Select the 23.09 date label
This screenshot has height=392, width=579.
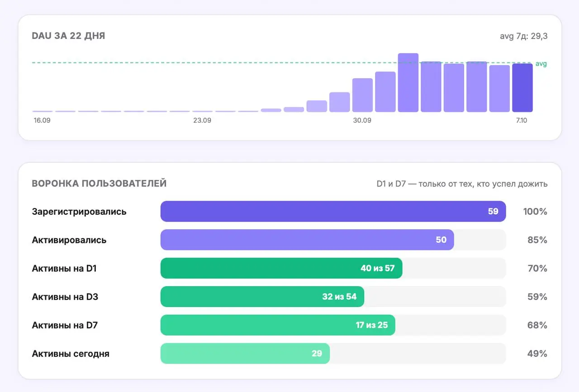tap(202, 121)
